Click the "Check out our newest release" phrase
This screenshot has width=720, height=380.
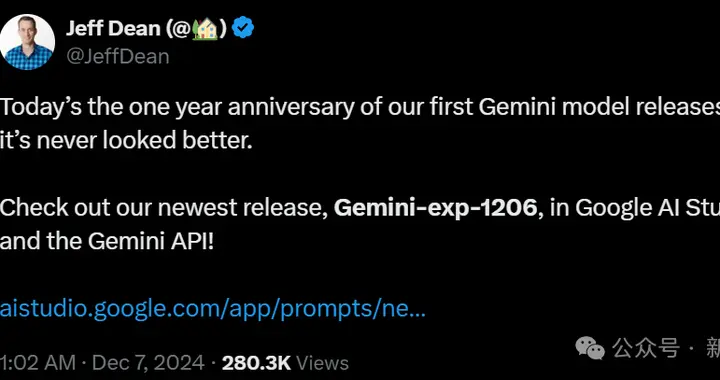tap(164, 208)
